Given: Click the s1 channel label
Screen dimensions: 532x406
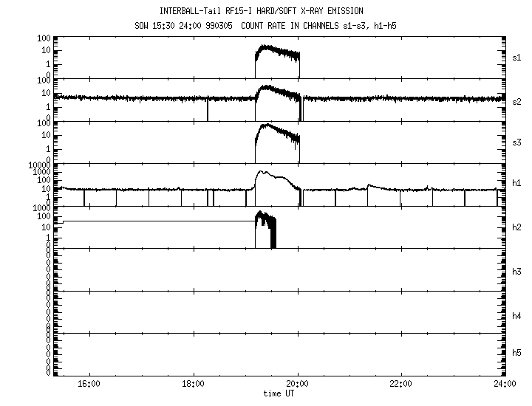Looking at the screenshot, I should [519, 57].
